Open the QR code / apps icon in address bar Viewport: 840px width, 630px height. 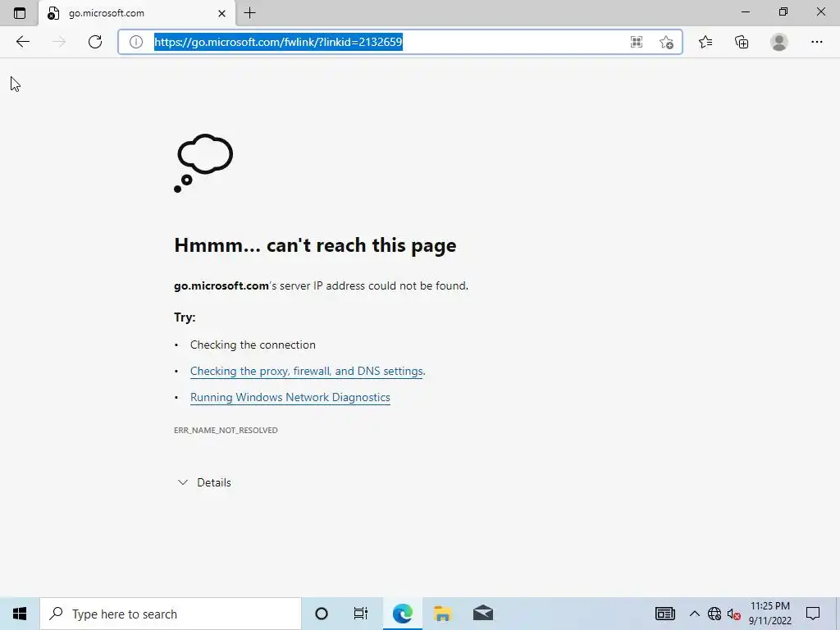coord(637,42)
